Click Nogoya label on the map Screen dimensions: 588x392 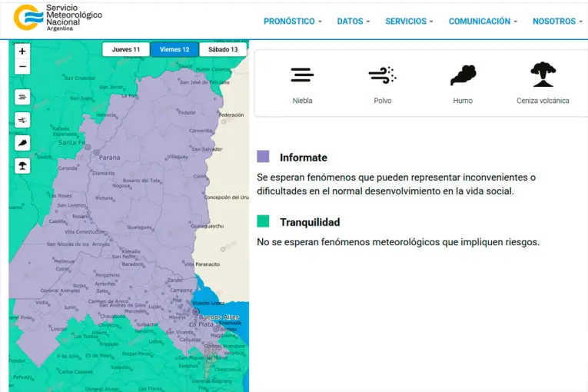(121, 186)
